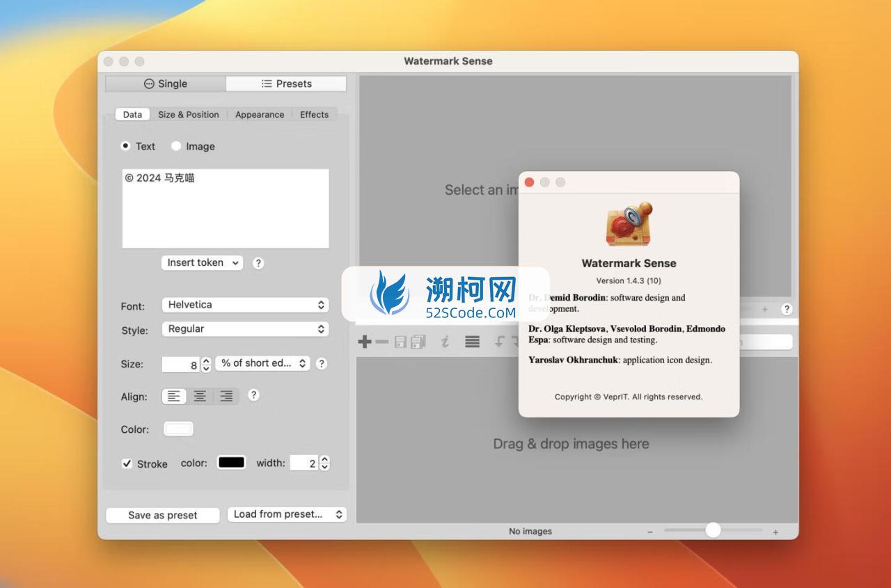Click into the watermark text box
891x588 pixels.
tap(226, 209)
